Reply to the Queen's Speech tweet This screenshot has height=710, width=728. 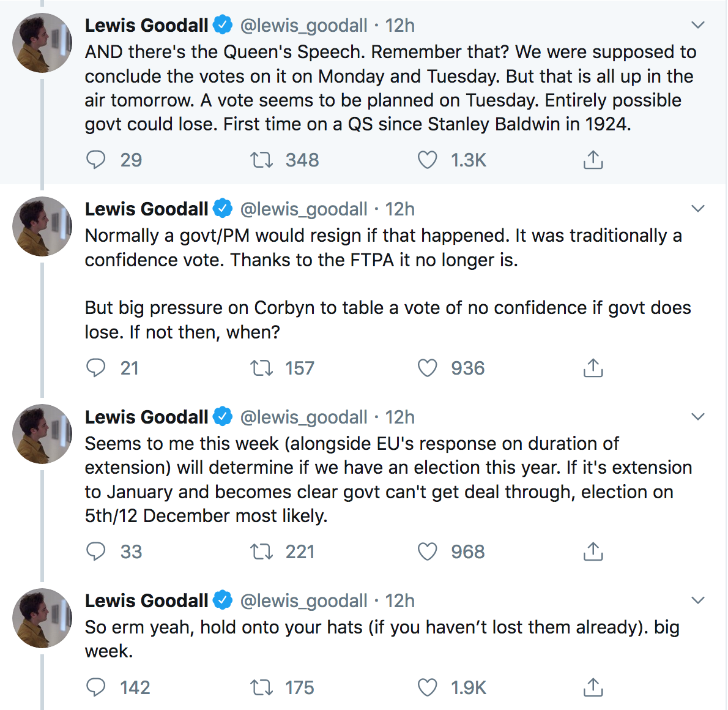point(96,160)
